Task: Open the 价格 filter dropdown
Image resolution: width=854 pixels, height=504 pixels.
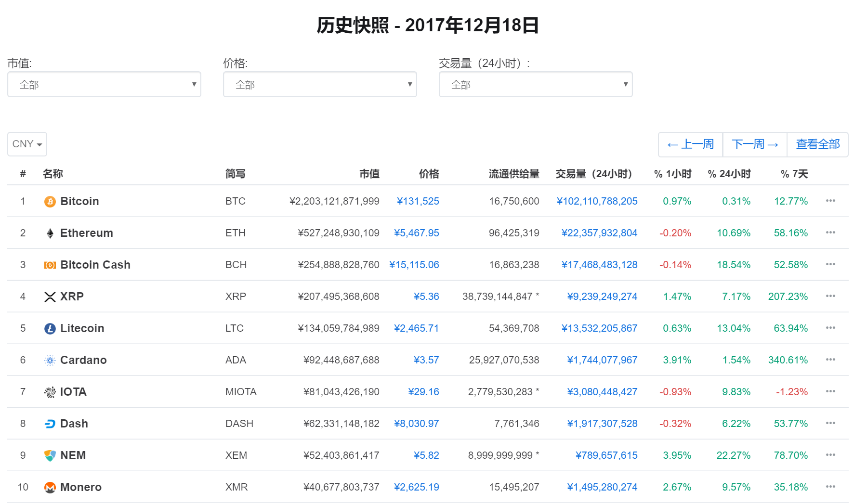Action: pyautogui.click(x=320, y=84)
